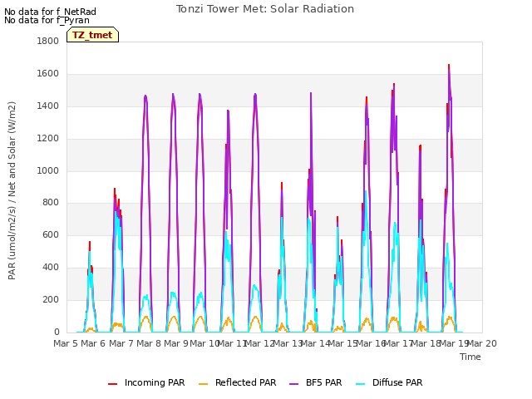Click the Mar 7 x-axis tick label
532x399 pixels.
121,343
